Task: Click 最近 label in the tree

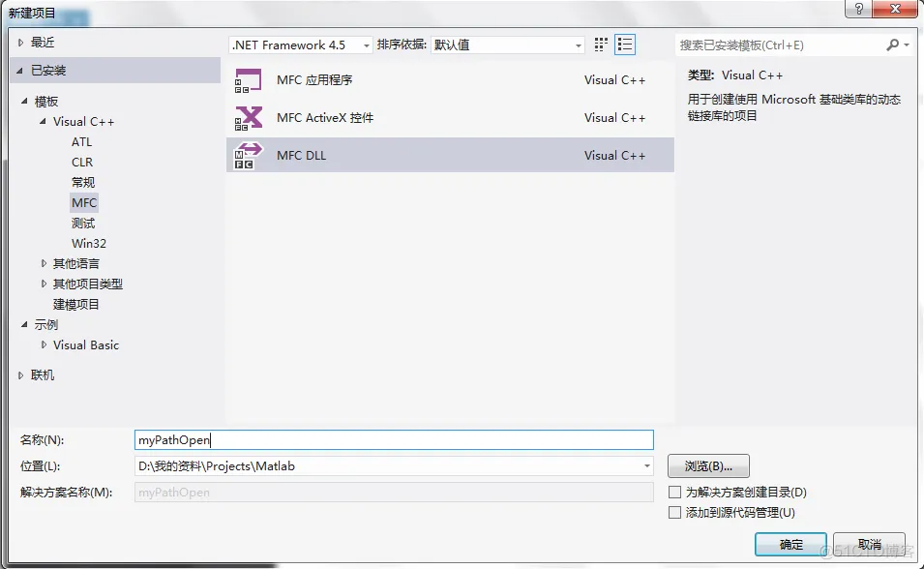Action: [x=43, y=43]
